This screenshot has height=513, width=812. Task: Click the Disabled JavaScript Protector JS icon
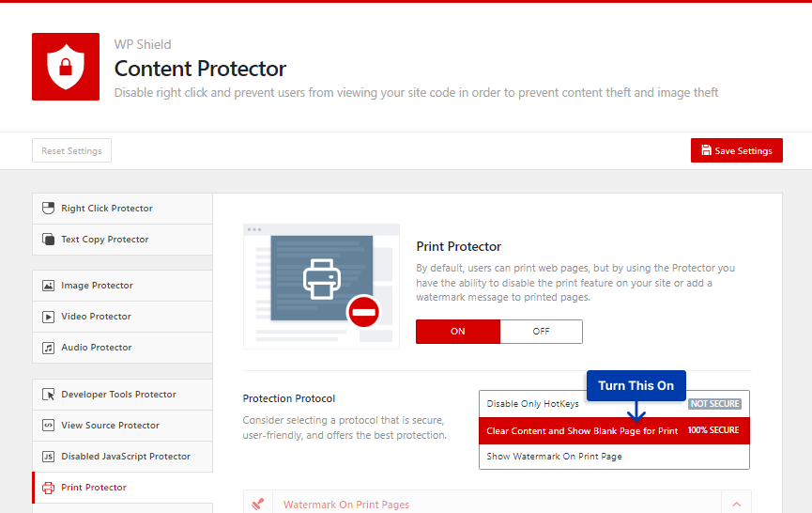(x=48, y=457)
